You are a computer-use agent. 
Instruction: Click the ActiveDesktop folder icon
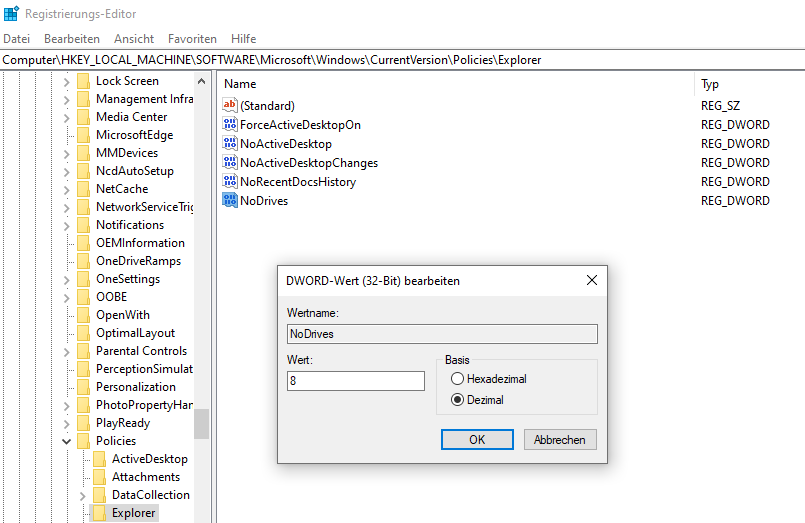pos(99,459)
